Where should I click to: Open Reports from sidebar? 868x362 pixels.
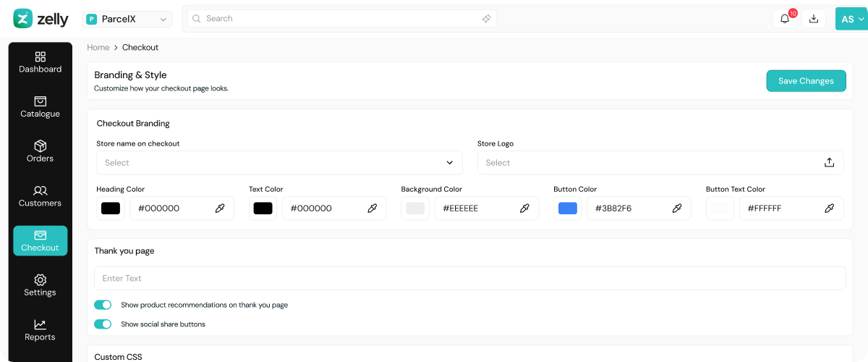click(x=41, y=330)
